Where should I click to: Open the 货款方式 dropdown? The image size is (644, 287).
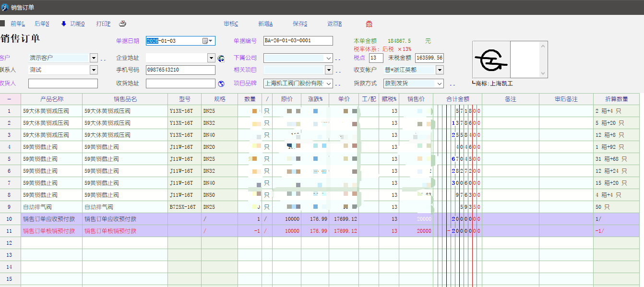(x=440, y=84)
